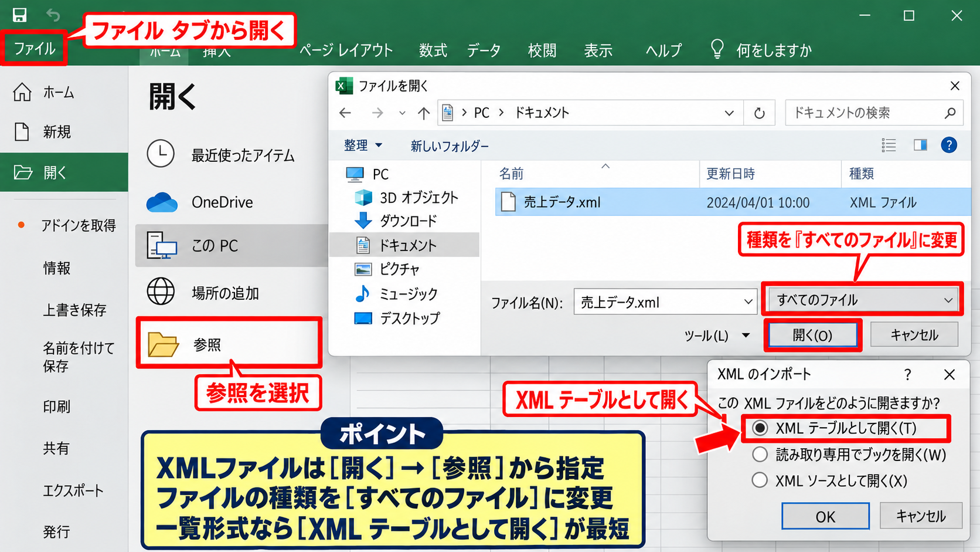
Task: Click the Save icon in title bar
Action: (x=19, y=15)
